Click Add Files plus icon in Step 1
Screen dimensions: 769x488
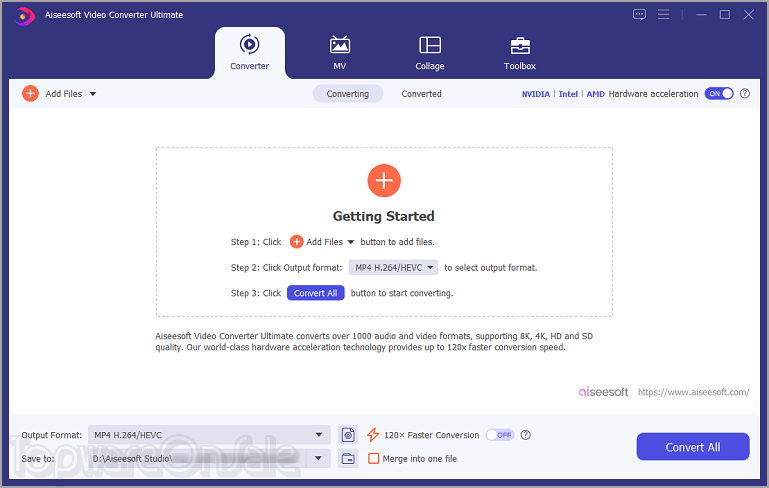tap(296, 242)
